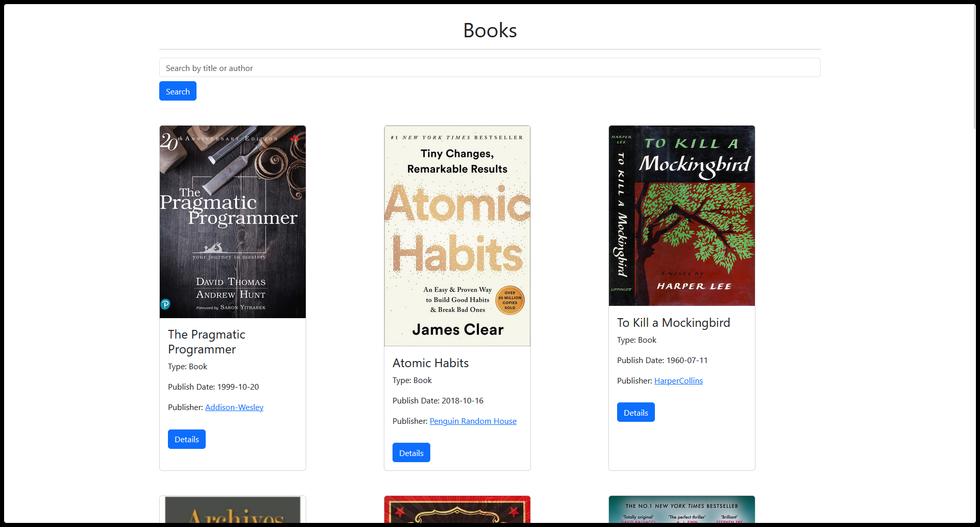Select the To Kill a Mockingbird cover
Screen dimensions: 980x527
(x=681, y=215)
